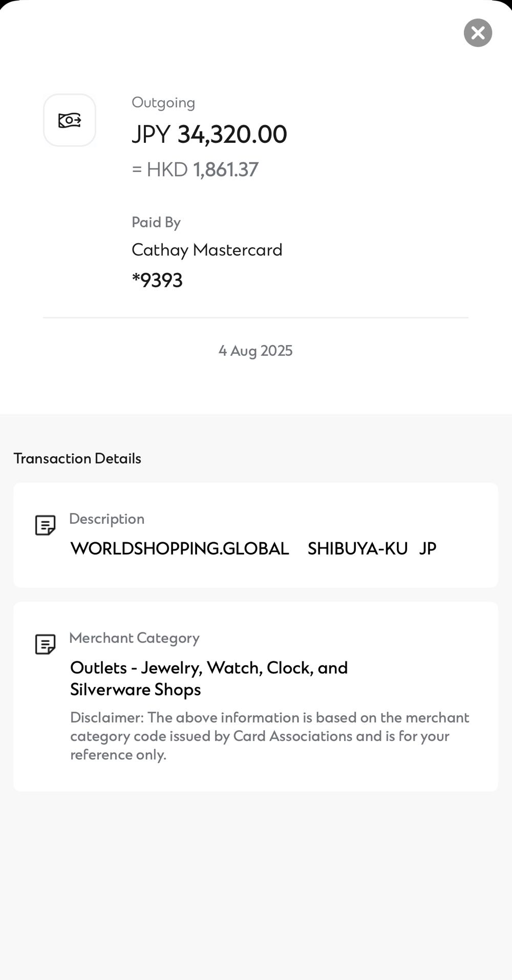Tap the Merchant Category field label
The width and height of the screenshot is (512, 980).
[x=134, y=638]
